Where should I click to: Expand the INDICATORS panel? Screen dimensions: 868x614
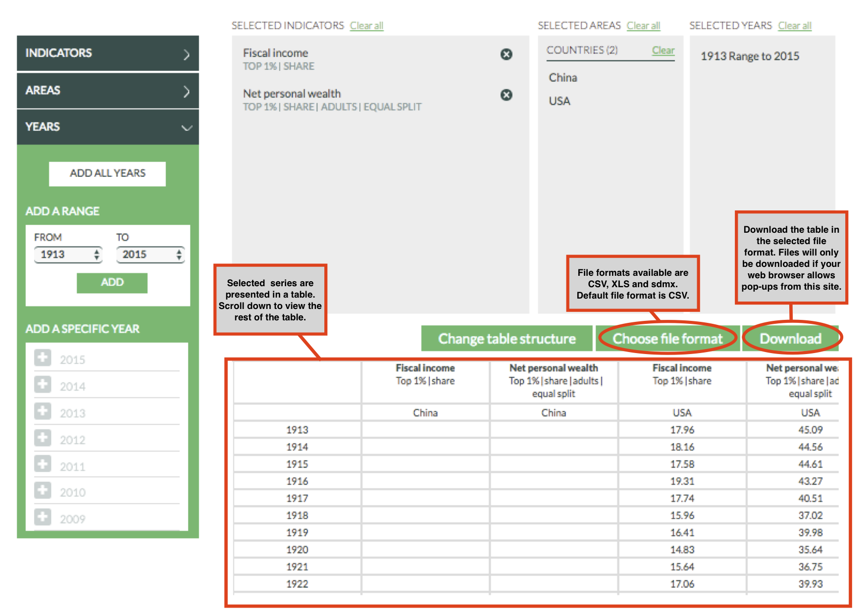click(107, 53)
